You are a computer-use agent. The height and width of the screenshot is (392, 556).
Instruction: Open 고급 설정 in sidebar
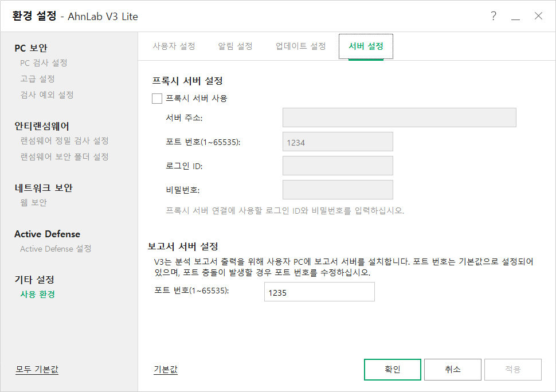tap(38, 79)
